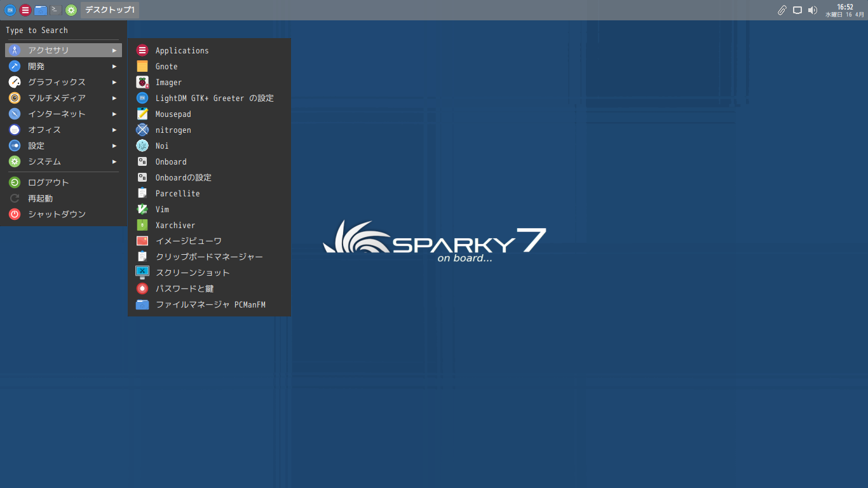Open ファイルマネージャ PCManFM via folder icon
The width and height of the screenshot is (868, 488).
coord(142,304)
